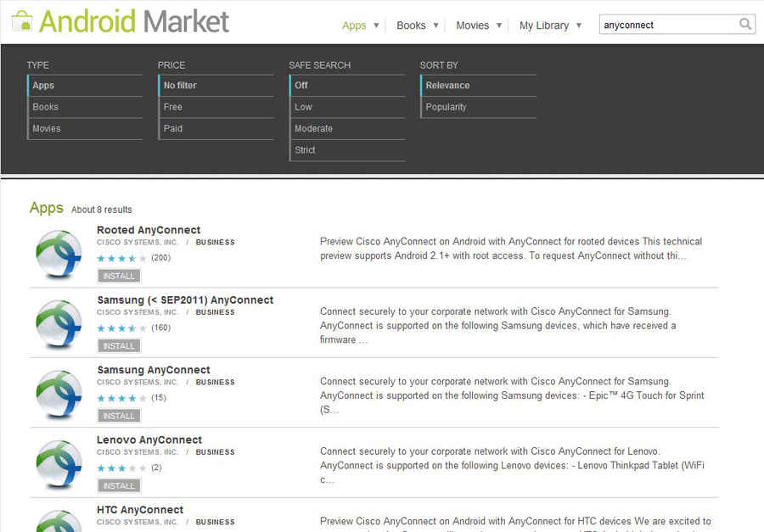764x532 pixels.
Task: Install the Rooted AnyConnect app
Action: pyautogui.click(x=120, y=276)
